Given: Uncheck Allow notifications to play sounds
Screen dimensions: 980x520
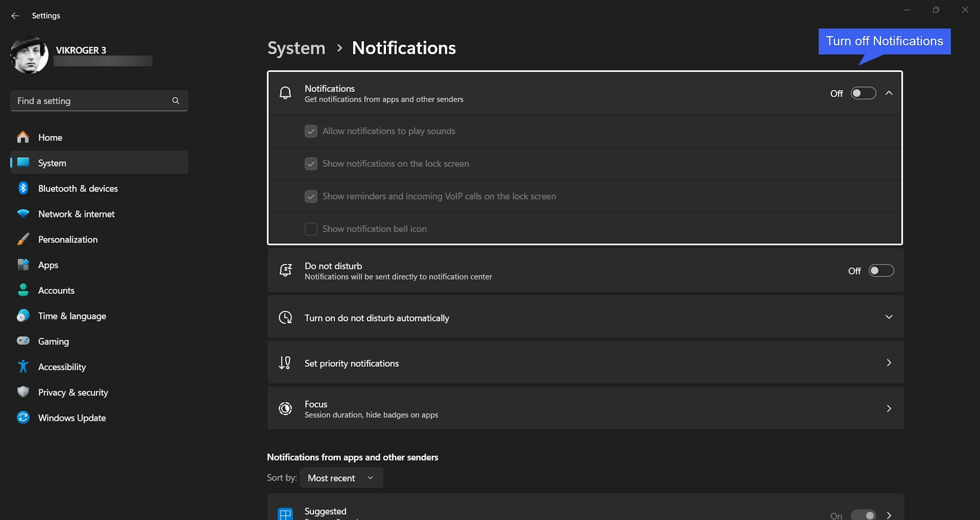Looking at the screenshot, I should pyautogui.click(x=311, y=131).
